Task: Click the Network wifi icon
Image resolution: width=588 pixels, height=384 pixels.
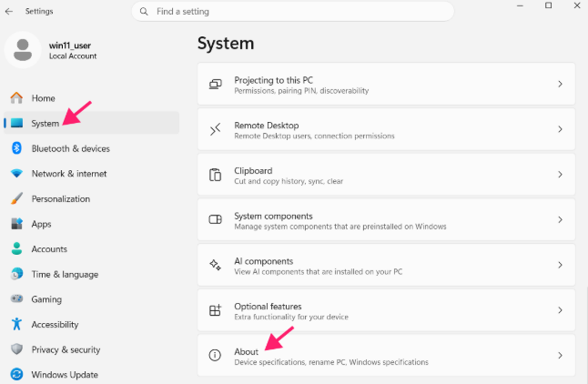Action: point(16,173)
